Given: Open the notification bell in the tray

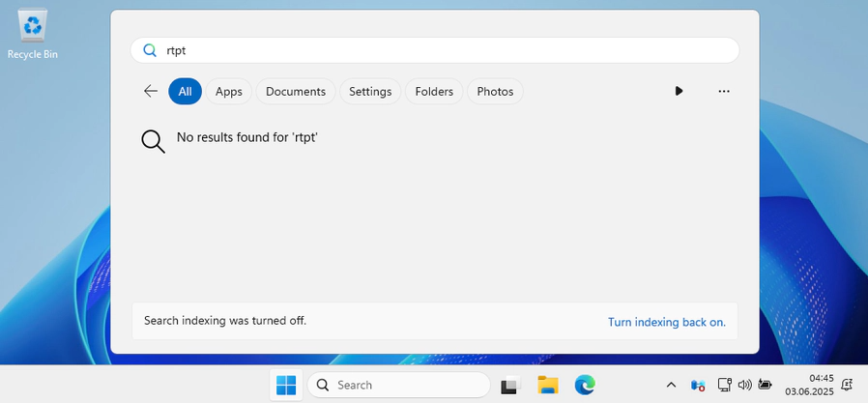Looking at the screenshot, I should tap(847, 385).
